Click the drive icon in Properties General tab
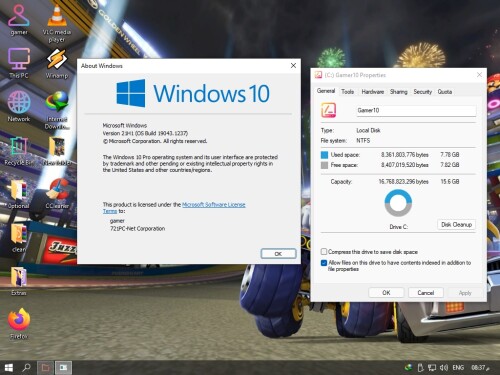500x375 pixels. pos(328,110)
